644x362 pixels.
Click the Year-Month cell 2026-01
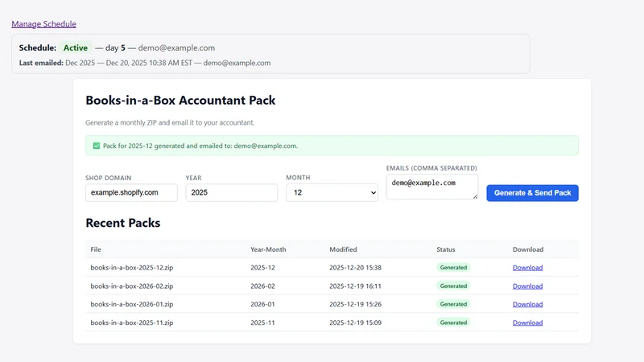pos(263,304)
